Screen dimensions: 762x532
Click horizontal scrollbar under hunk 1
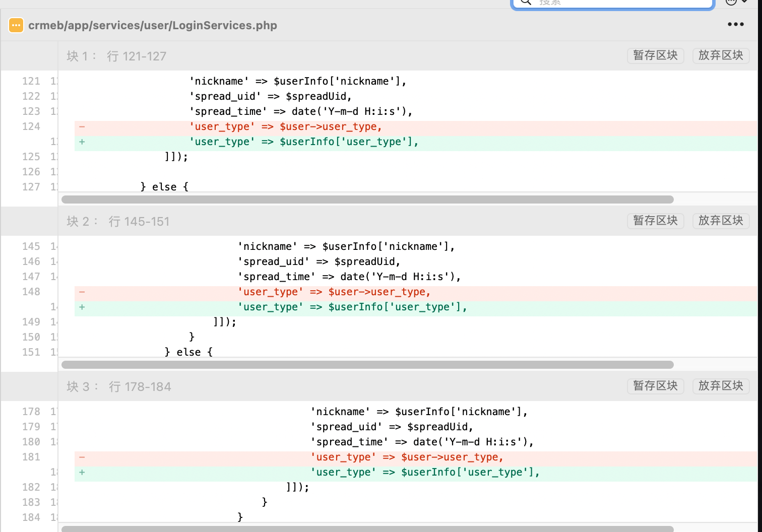click(367, 199)
